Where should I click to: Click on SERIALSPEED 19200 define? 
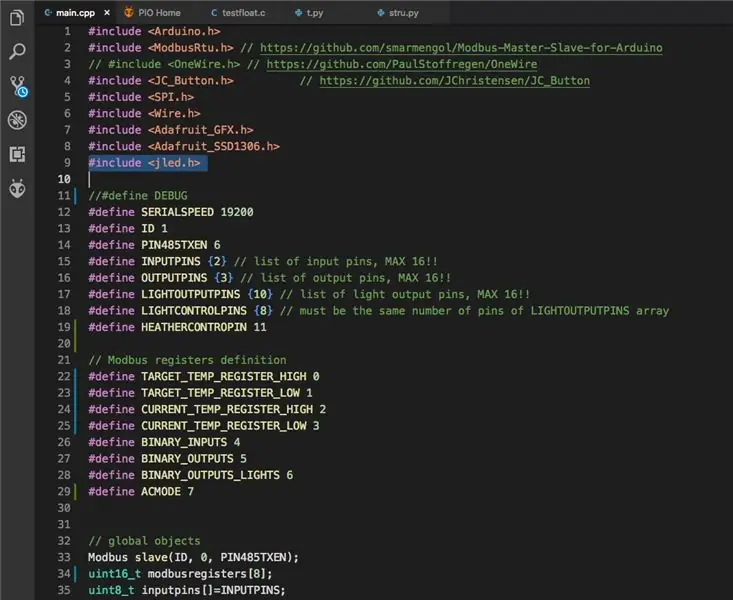(171, 212)
